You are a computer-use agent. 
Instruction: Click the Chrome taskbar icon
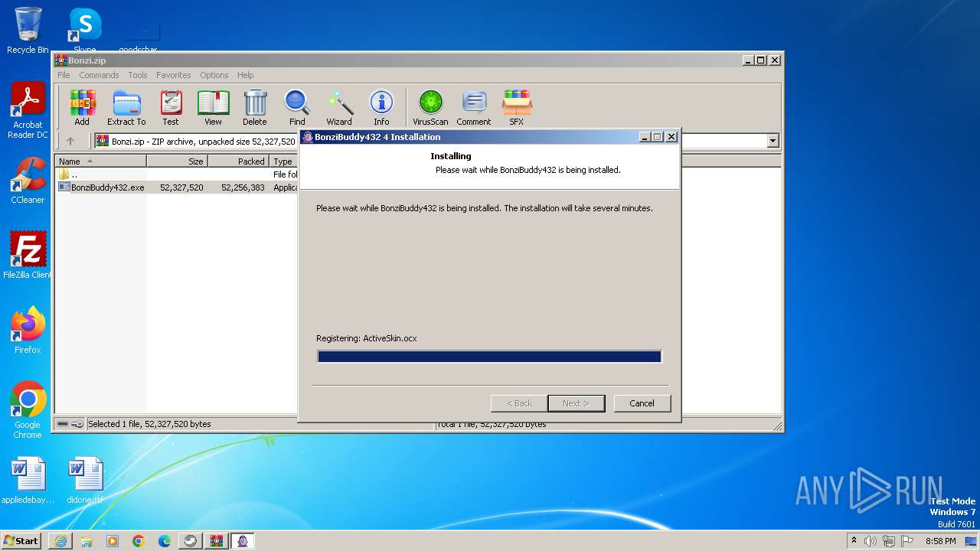click(x=139, y=541)
